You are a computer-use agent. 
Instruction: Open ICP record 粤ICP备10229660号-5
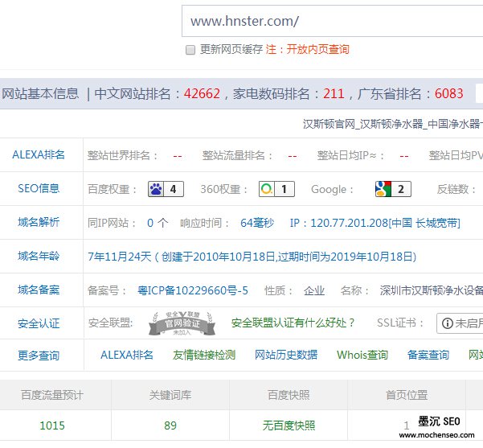(193, 290)
